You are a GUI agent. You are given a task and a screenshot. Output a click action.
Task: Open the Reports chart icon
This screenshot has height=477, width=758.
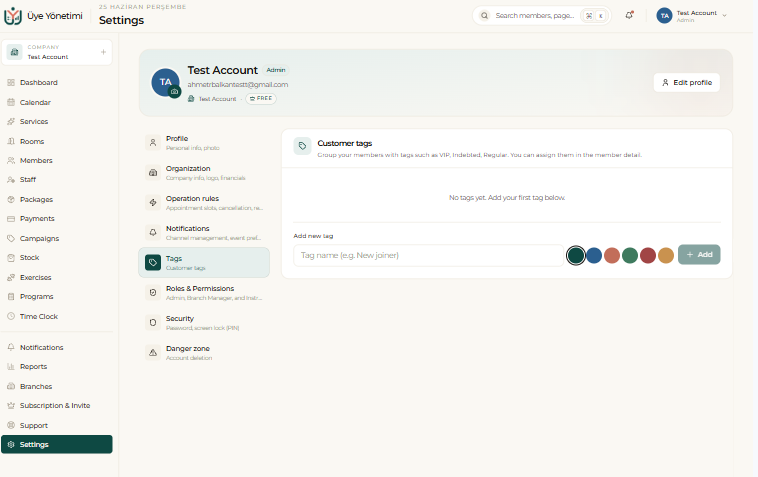pos(11,367)
